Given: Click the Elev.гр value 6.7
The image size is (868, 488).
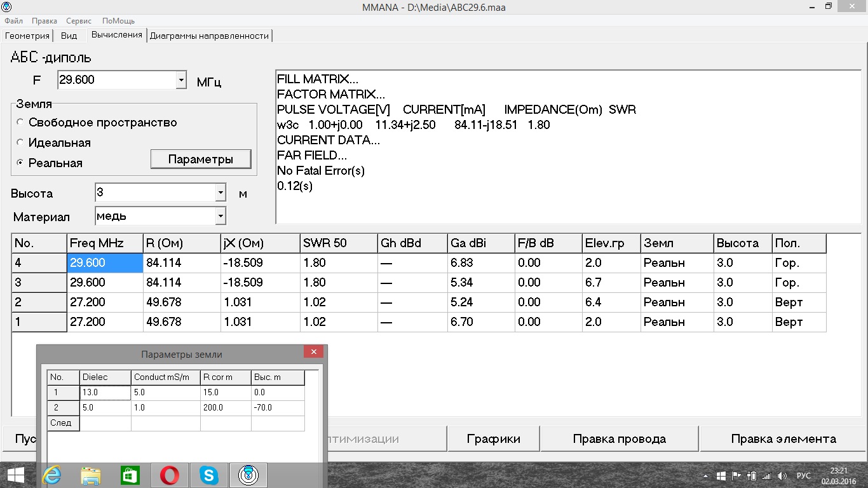Looking at the screenshot, I should click(611, 283).
